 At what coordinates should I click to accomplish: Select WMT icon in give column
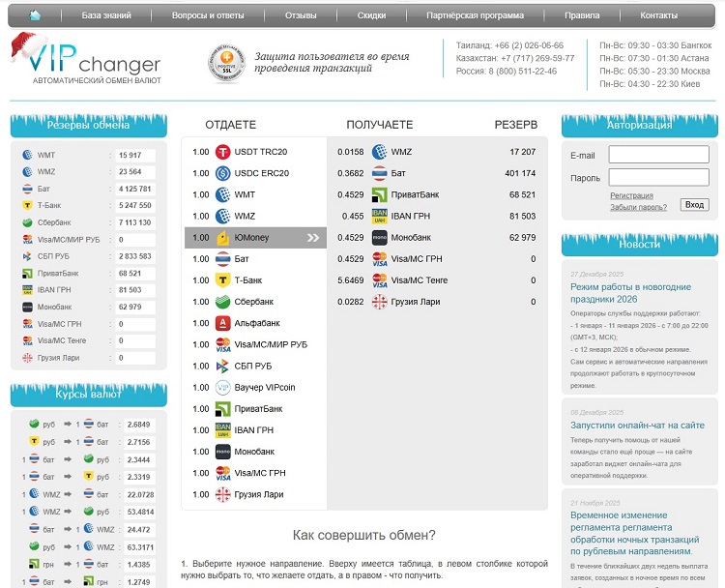(223, 194)
